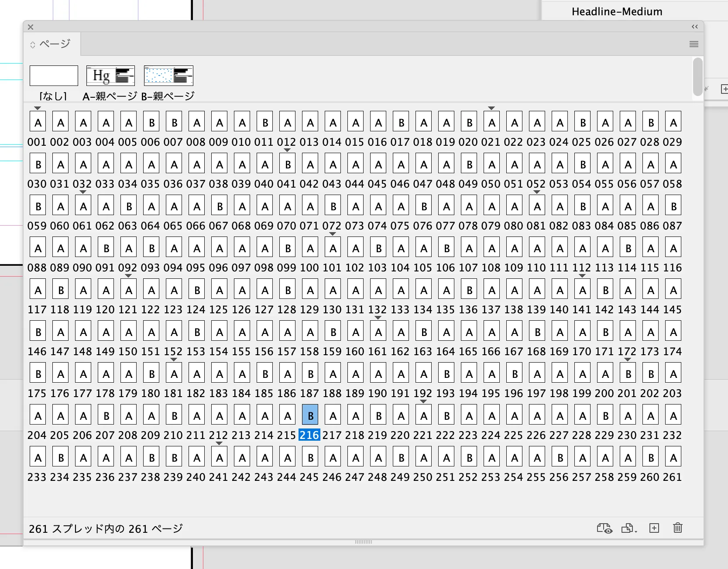Select page 030 thumbnail
This screenshot has height=569, width=728.
(x=38, y=163)
